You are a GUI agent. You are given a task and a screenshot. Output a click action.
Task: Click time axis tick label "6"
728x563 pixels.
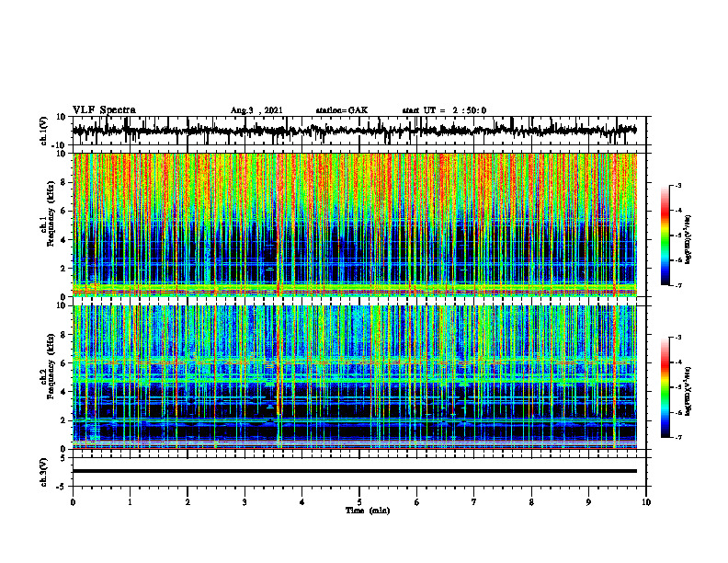(417, 502)
